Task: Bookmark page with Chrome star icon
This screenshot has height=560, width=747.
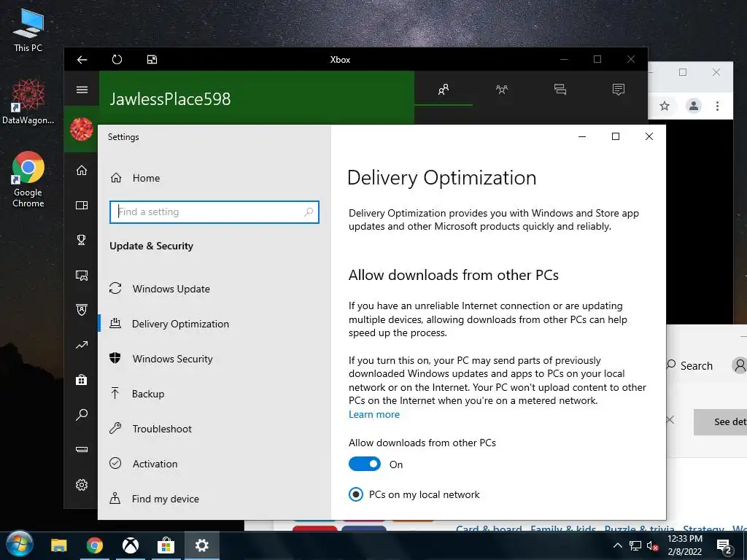Action: 665,106
